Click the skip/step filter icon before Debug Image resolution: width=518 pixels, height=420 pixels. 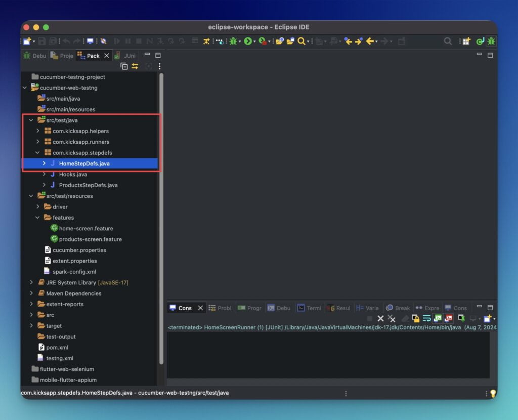[x=220, y=41]
